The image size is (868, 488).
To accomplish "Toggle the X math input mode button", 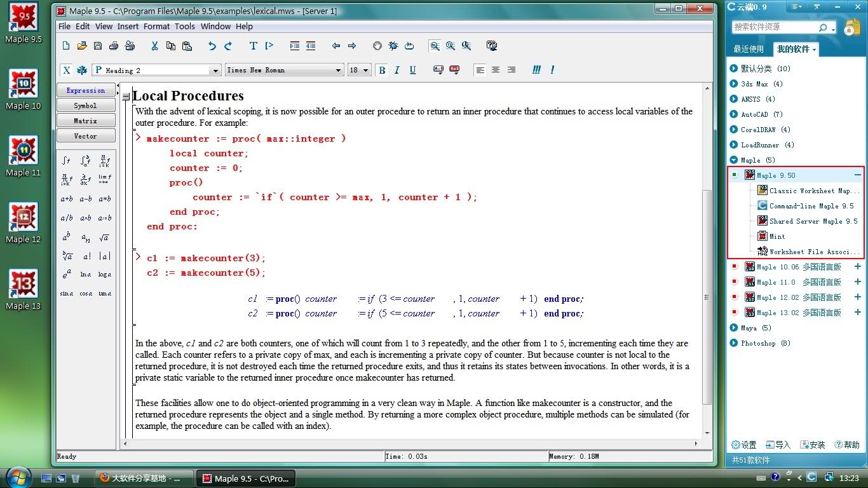I will [x=66, y=70].
